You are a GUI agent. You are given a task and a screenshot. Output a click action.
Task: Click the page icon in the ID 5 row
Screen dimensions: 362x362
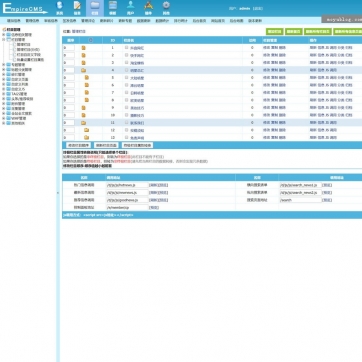[87, 77]
